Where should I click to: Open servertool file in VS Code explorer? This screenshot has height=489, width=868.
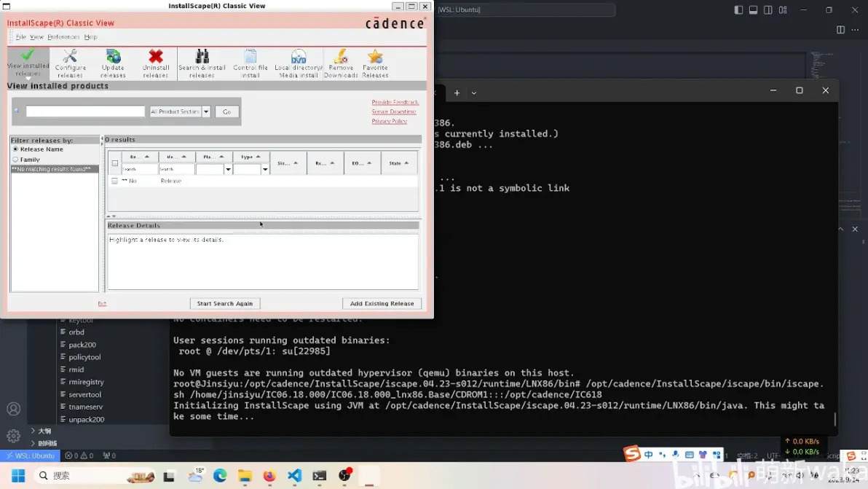coord(84,394)
